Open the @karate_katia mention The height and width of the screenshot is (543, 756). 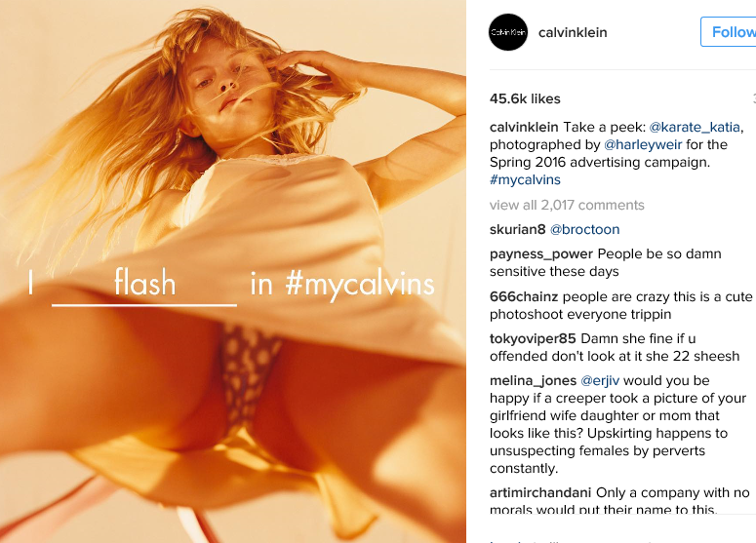tap(695, 127)
